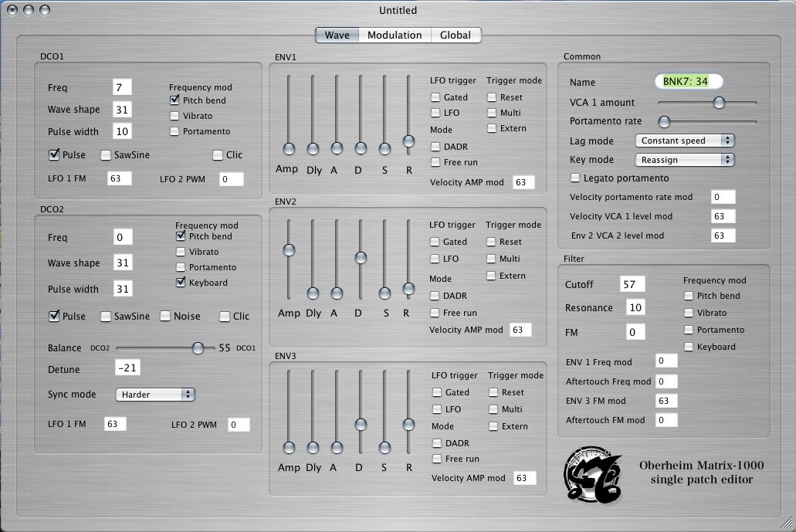Screen dimensions: 796x532
Task: Enable Filter Keyboard frequency mod
Action: point(688,347)
